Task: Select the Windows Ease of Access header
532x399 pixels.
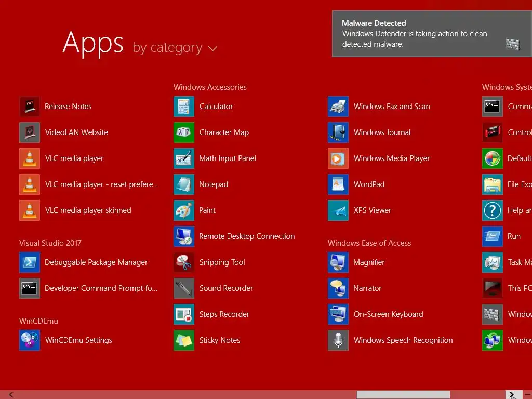Action: [369, 243]
